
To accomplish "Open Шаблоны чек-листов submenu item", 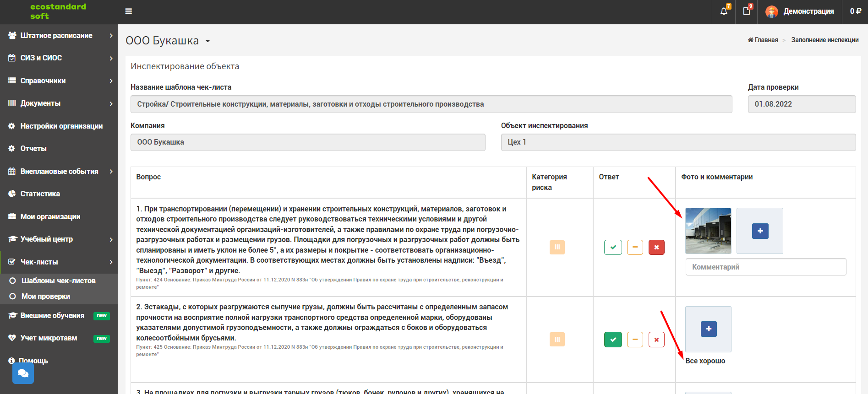I will pyautogui.click(x=59, y=281).
